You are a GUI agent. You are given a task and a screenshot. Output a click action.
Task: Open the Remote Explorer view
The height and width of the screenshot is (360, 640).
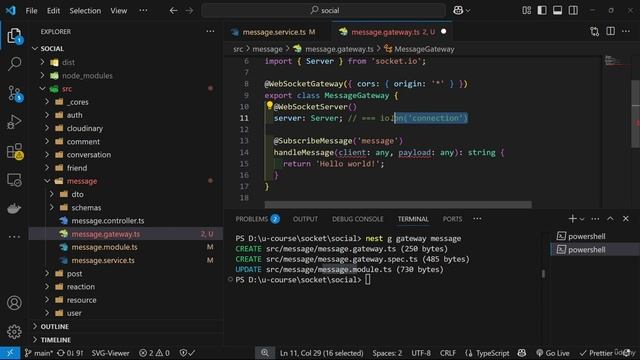14,180
